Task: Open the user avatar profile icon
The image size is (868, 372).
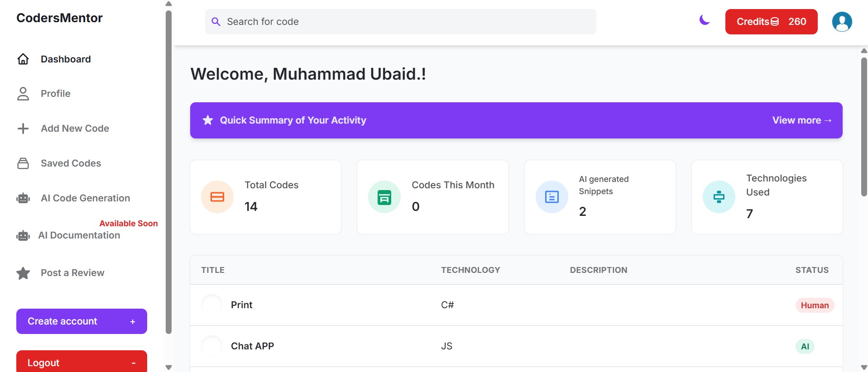Action: pyautogui.click(x=842, y=22)
